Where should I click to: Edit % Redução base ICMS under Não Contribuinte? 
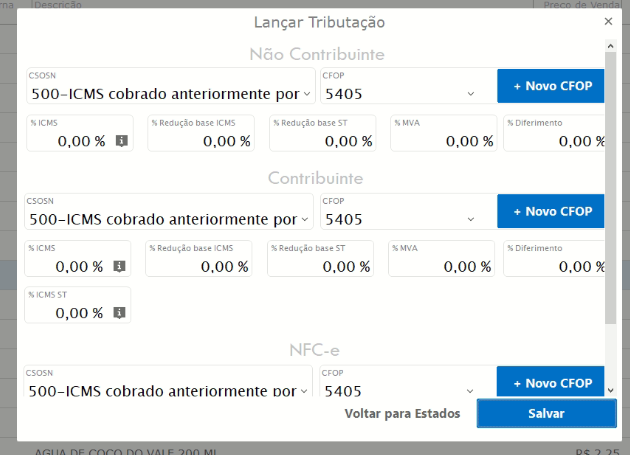pyautogui.click(x=204, y=141)
